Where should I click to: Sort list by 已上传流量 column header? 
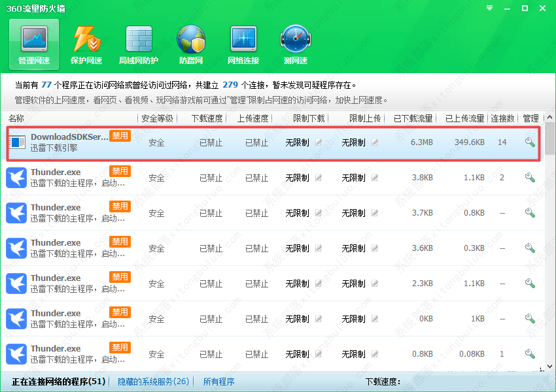465,118
